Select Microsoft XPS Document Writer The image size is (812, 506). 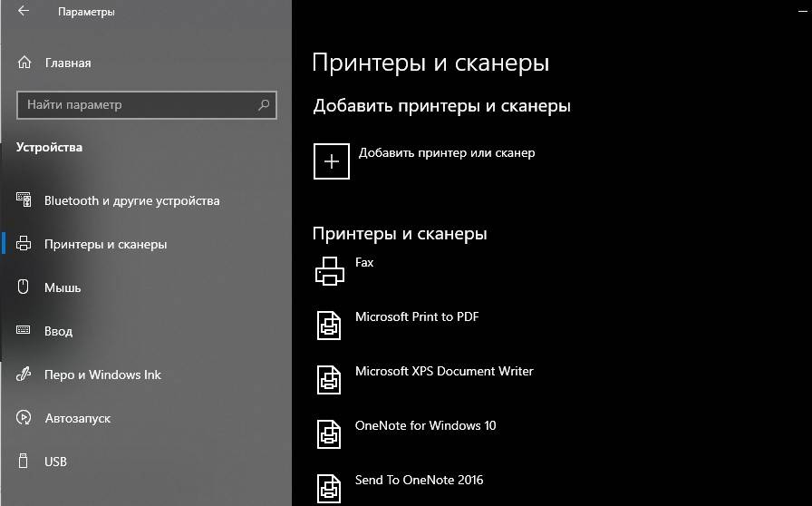click(x=444, y=372)
